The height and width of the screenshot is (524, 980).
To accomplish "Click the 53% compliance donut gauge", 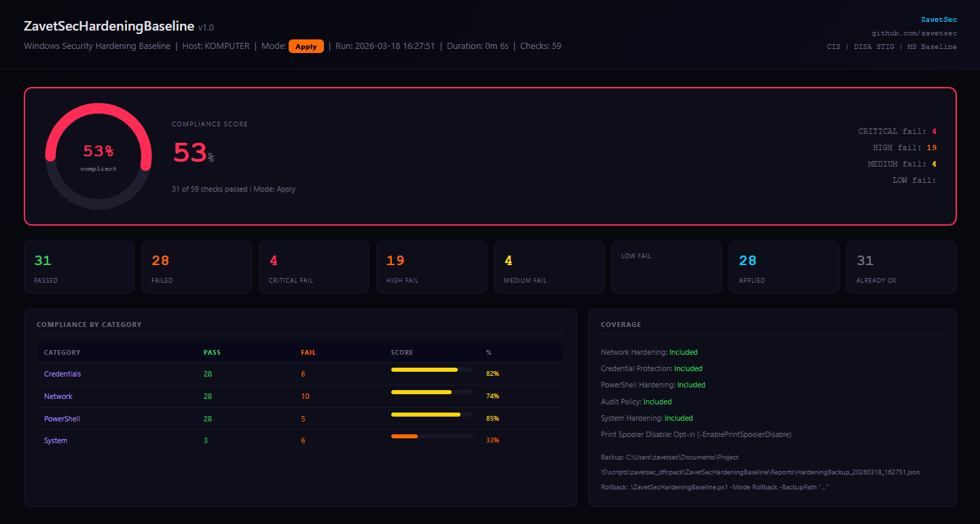I will coord(98,156).
